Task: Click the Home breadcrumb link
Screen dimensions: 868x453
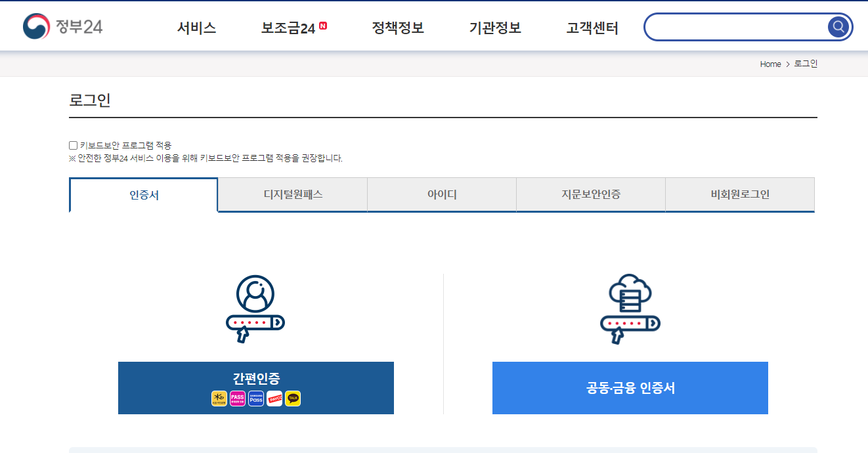Action: pyautogui.click(x=770, y=64)
